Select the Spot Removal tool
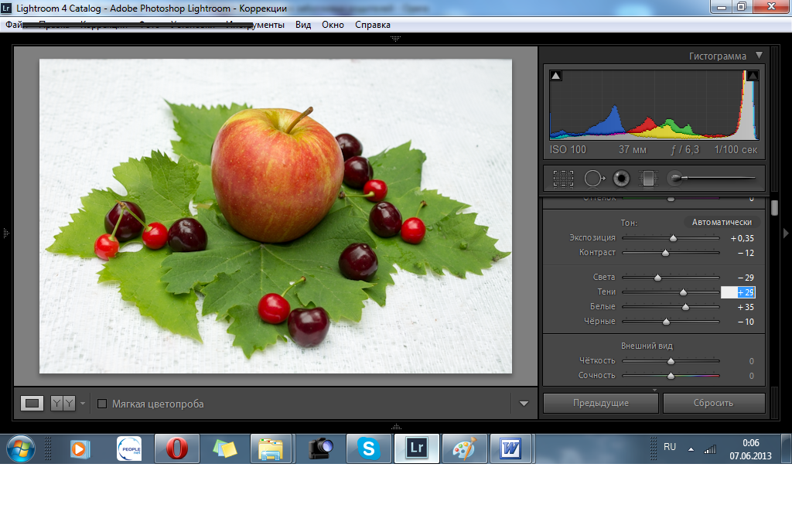 tap(593, 179)
